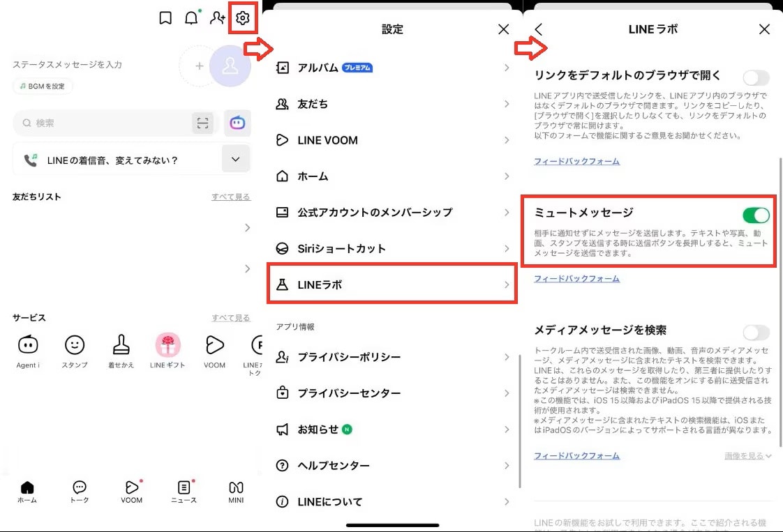
Task: Tap すべて見る next to 友だちリスト
Action: click(x=231, y=197)
